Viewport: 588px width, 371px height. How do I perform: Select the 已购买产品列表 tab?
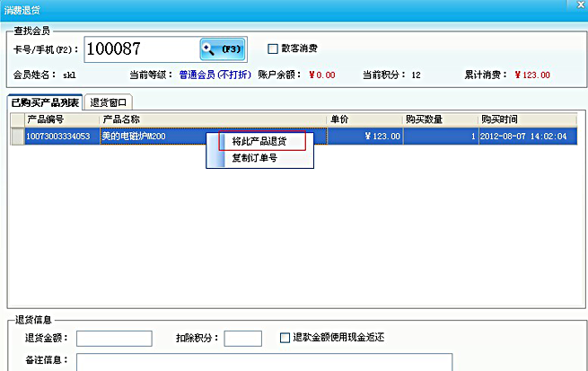tap(44, 102)
